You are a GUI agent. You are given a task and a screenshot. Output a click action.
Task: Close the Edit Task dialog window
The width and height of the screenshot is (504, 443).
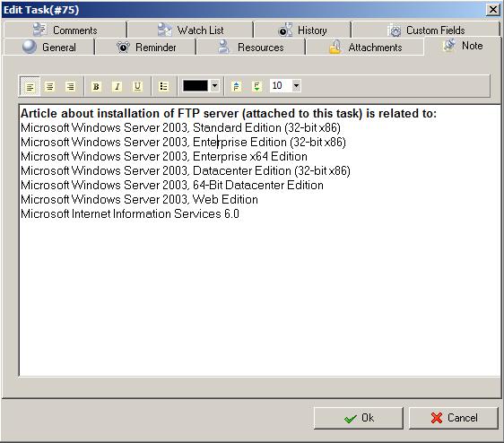(493, 10)
